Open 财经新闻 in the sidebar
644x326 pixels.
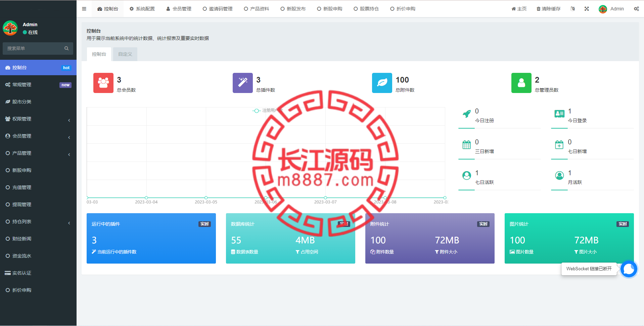pyautogui.click(x=38, y=239)
